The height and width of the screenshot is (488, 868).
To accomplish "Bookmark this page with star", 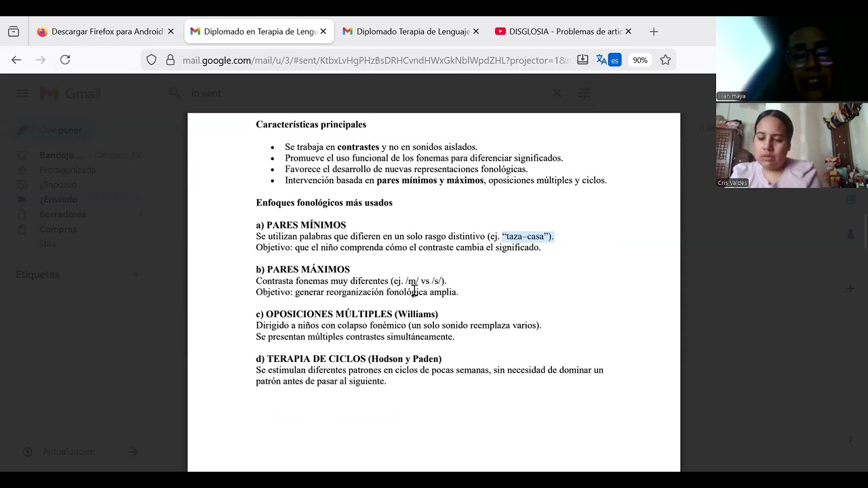I will [x=665, y=60].
